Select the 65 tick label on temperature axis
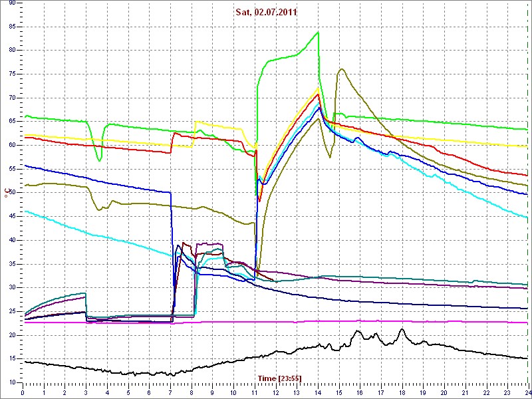The image size is (532, 399). (x=12, y=122)
